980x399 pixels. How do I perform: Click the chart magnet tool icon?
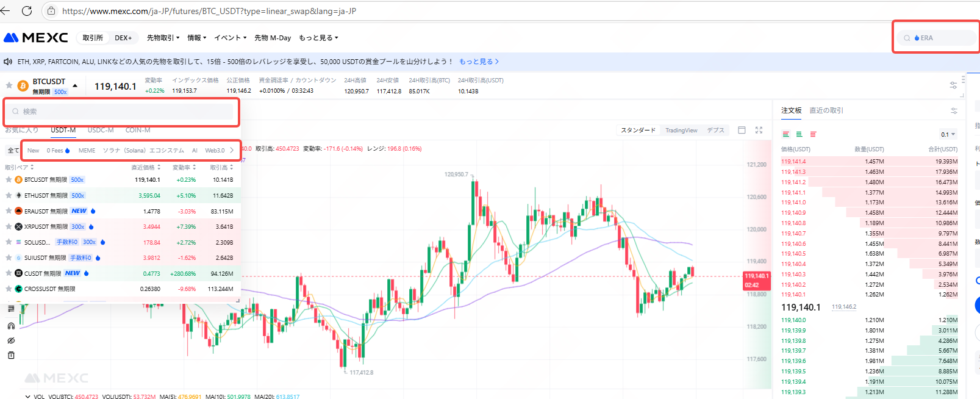[11, 326]
